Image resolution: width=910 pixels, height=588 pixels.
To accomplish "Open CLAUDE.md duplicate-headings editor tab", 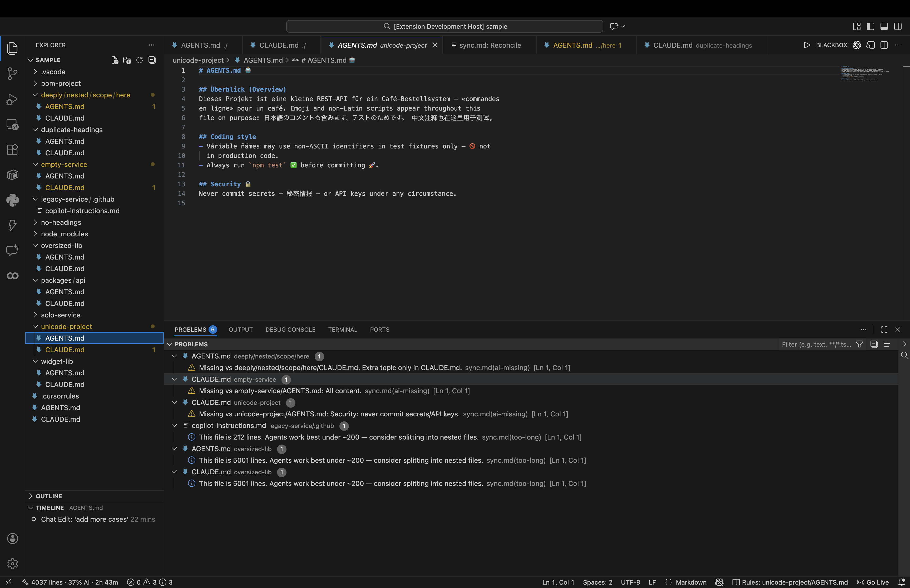I will [701, 45].
